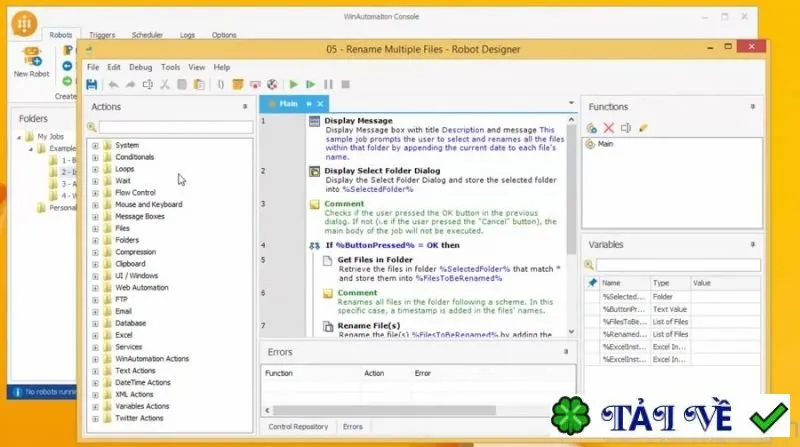Viewport: 800px width, 447px height.
Task: Open the Options tab in Console window
Action: pyautogui.click(x=224, y=35)
